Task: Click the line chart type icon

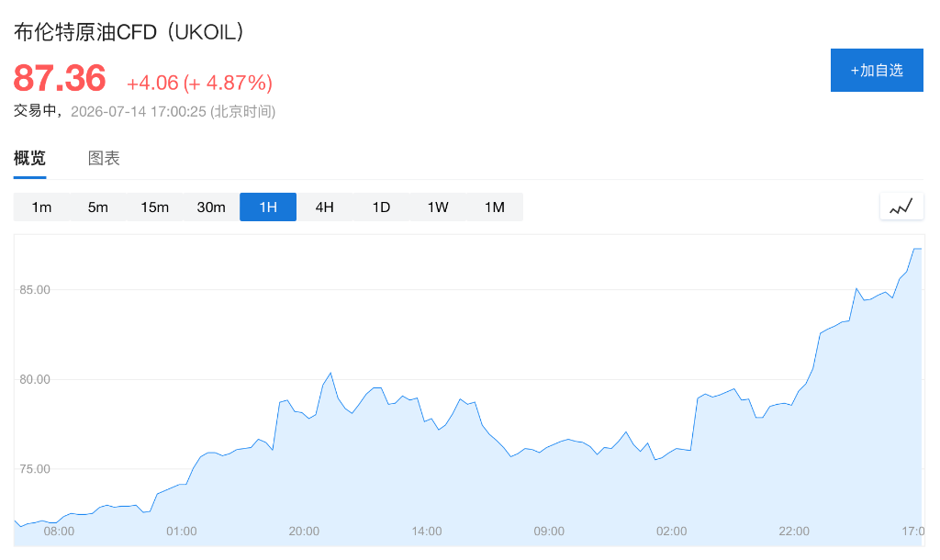Action: (x=901, y=207)
